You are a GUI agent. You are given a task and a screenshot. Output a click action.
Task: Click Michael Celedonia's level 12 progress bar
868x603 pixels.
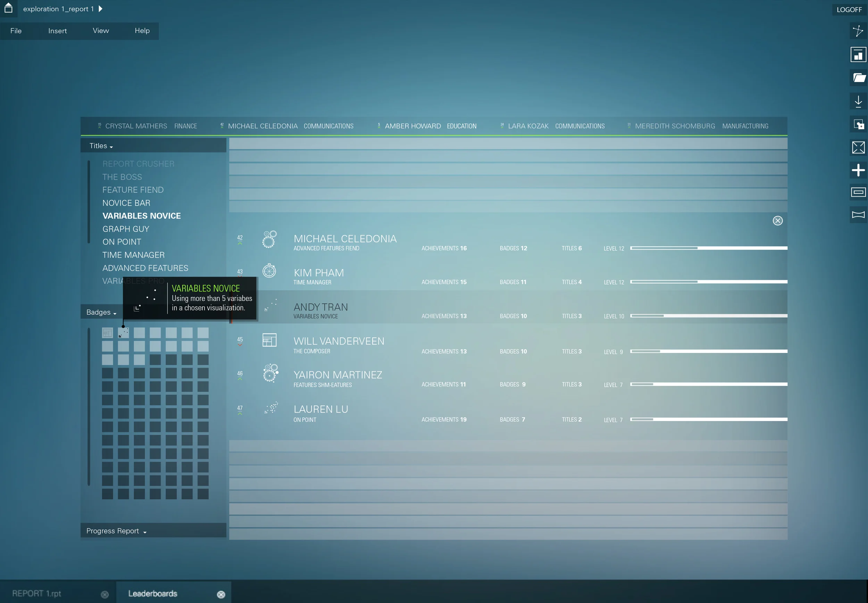[709, 248]
